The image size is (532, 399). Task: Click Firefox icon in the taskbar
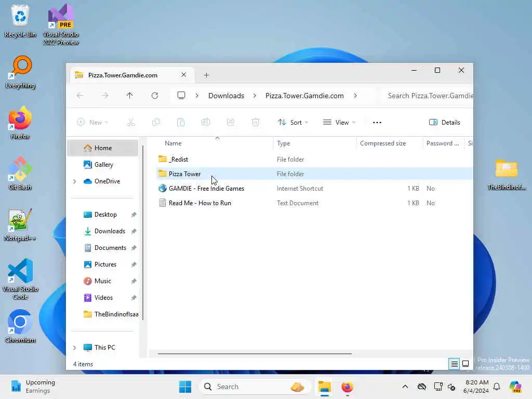pos(347,387)
